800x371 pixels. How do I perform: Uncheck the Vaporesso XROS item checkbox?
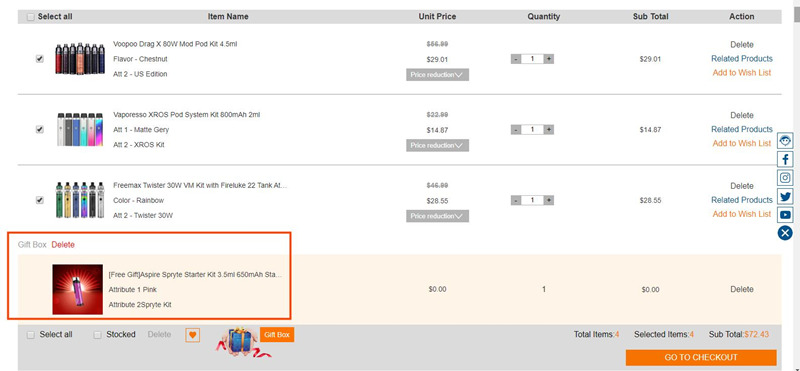(40, 130)
